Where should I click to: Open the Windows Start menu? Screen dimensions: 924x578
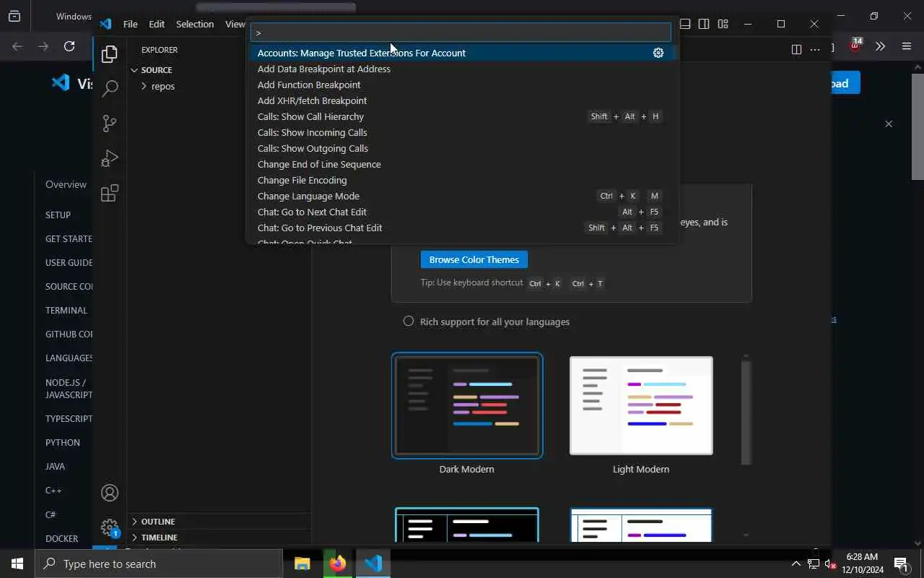coord(17,564)
